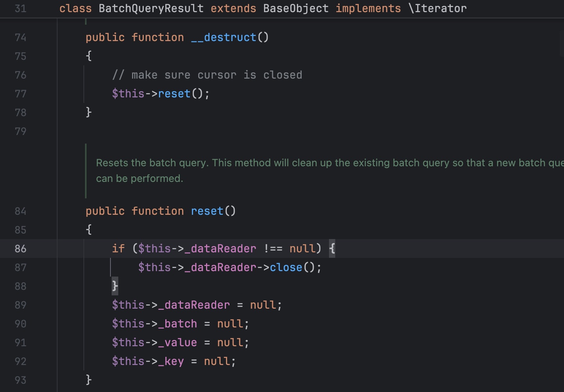The width and height of the screenshot is (564, 392).
Task: Click line number 84 in the gutter
Action: point(20,211)
